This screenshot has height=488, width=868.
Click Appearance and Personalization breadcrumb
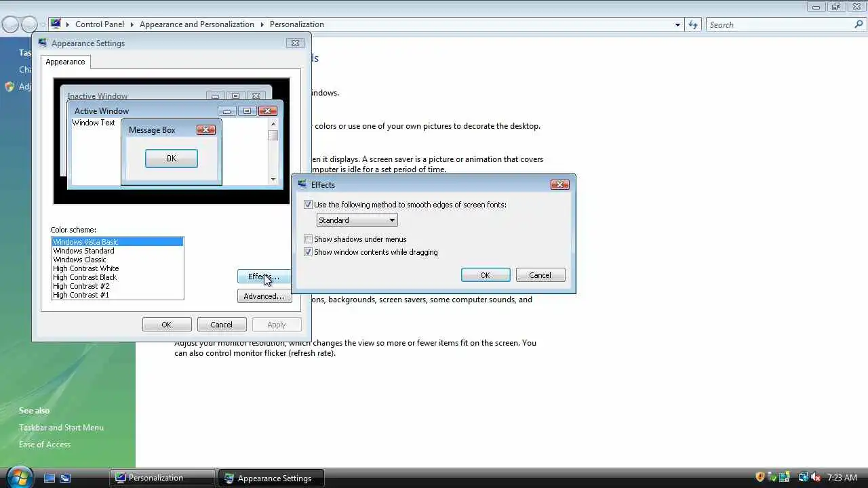[197, 24]
